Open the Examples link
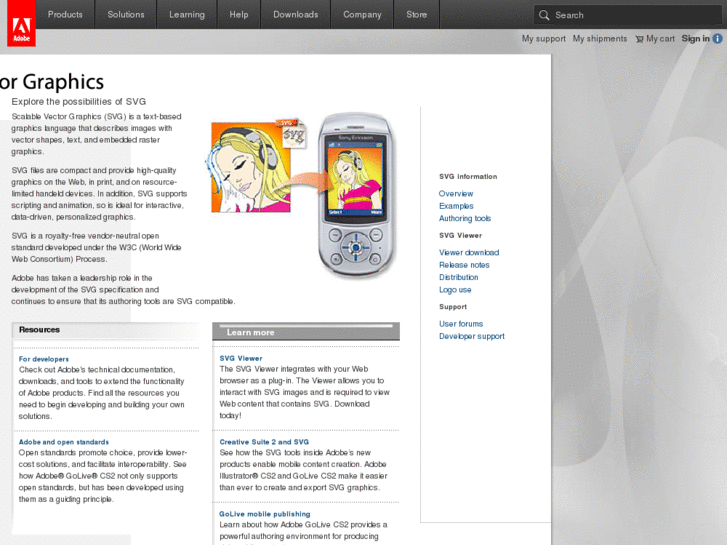Viewport: 727px width, 545px height. coord(456,206)
